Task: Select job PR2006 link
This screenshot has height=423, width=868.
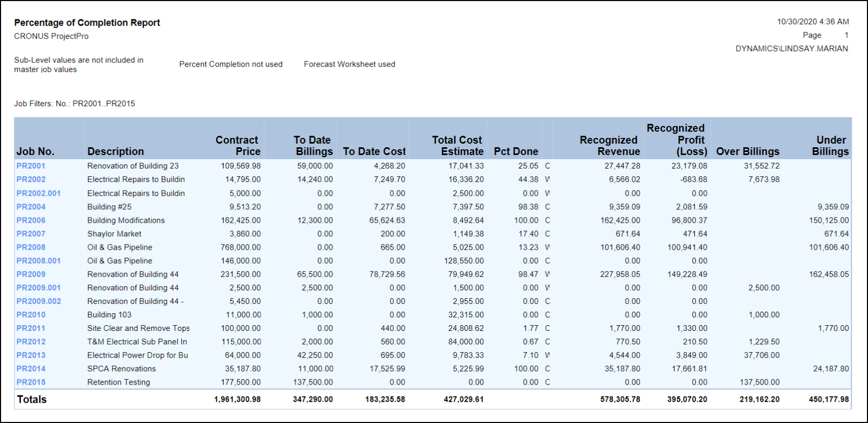Action: coord(31,221)
